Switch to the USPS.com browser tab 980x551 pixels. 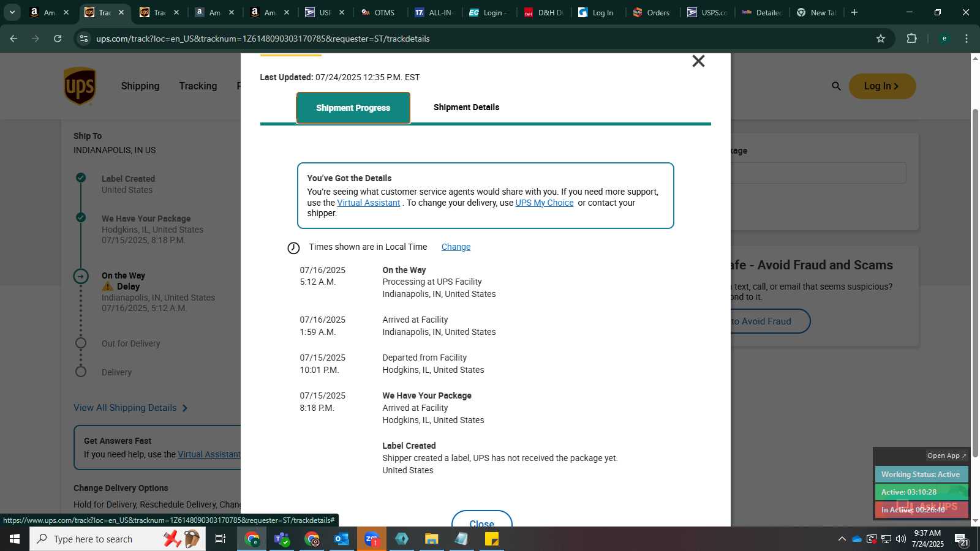coord(707,12)
